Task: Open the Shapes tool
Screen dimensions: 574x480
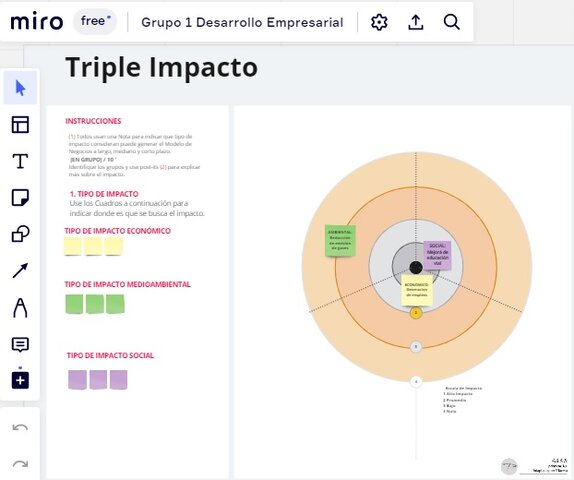Action: click(x=20, y=234)
